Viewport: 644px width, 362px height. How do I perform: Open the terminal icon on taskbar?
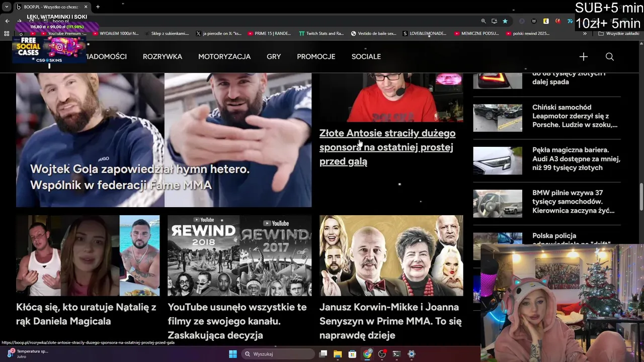click(x=396, y=354)
